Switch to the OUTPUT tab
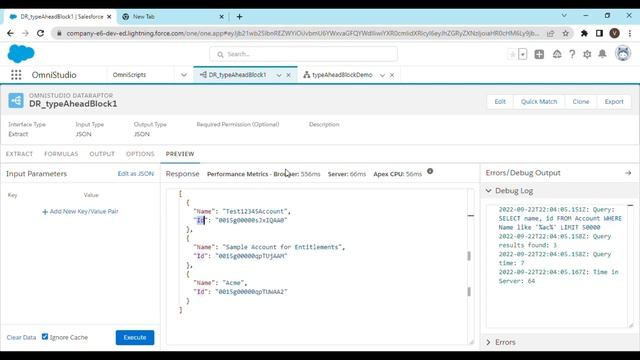 tap(102, 154)
